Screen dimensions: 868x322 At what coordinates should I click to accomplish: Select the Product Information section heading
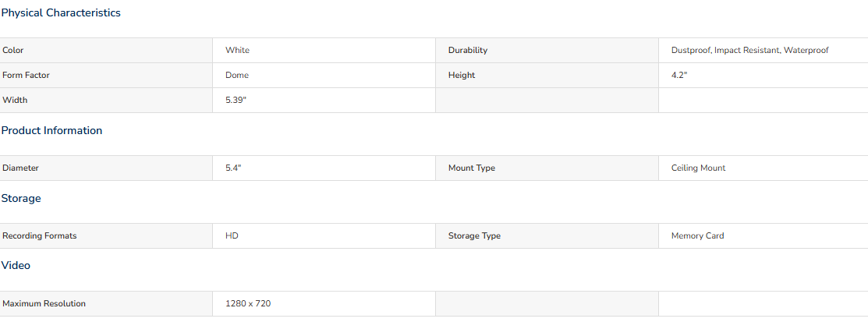pyautogui.click(x=51, y=130)
